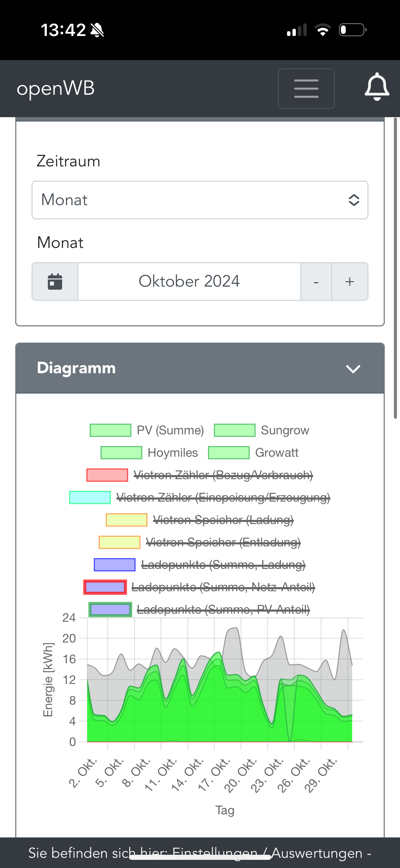Collapse the Diagramm panel chevron

tap(353, 369)
